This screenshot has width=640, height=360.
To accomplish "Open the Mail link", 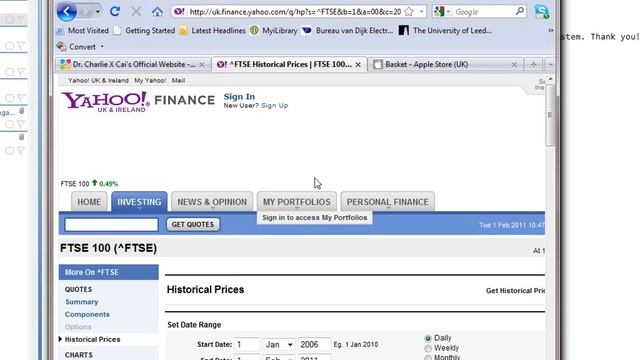I will pyautogui.click(x=178, y=80).
